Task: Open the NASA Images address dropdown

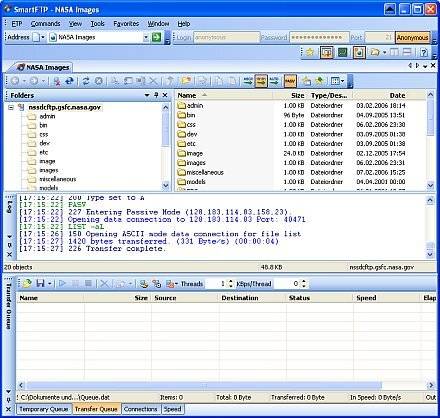Action: pos(146,38)
